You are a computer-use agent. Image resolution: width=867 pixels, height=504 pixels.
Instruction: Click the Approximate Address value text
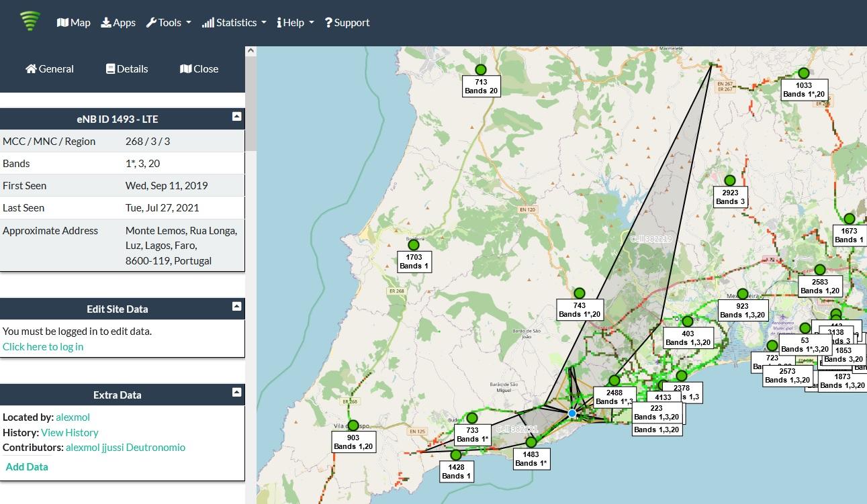coord(181,246)
